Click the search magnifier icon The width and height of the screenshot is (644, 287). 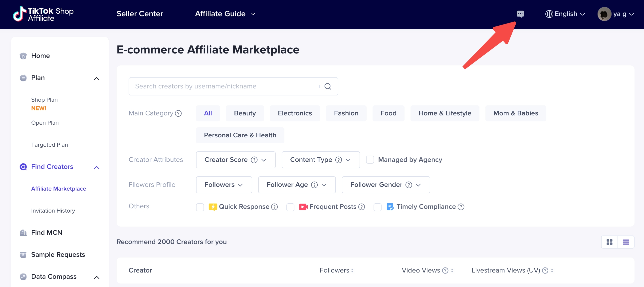(328, 86)
